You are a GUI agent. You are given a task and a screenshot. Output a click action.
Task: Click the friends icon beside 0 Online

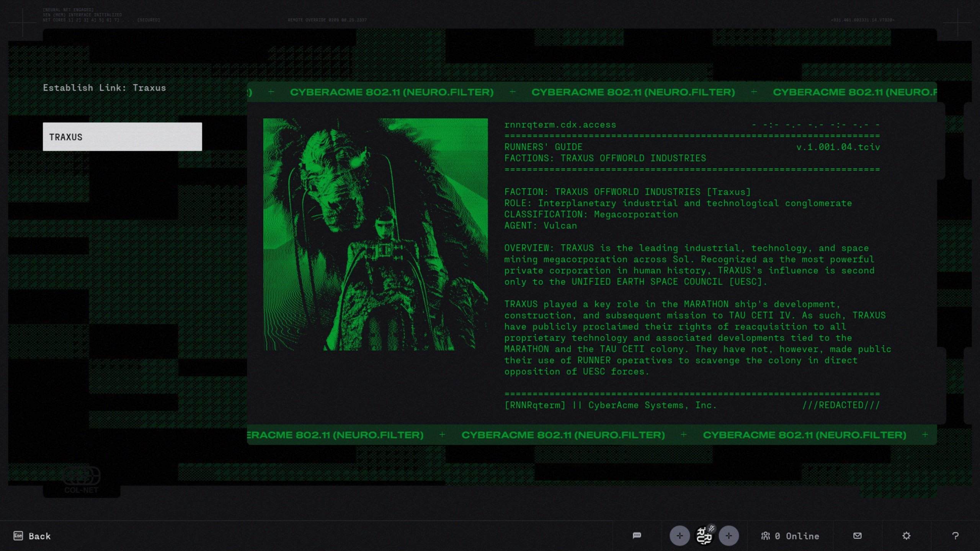[765, 536]
